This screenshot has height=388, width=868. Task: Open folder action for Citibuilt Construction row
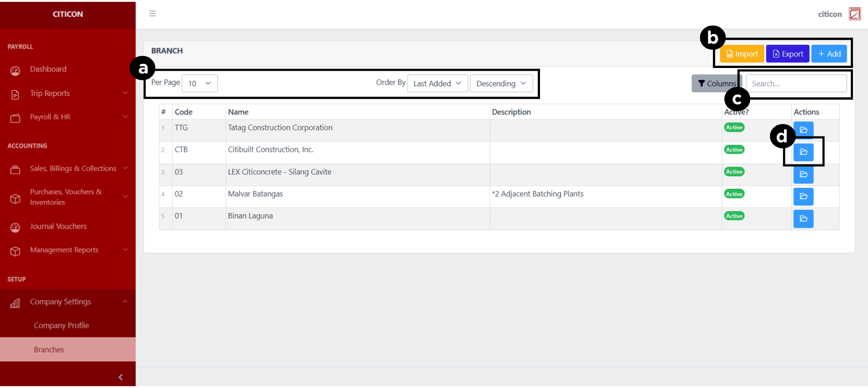(803, 152)
